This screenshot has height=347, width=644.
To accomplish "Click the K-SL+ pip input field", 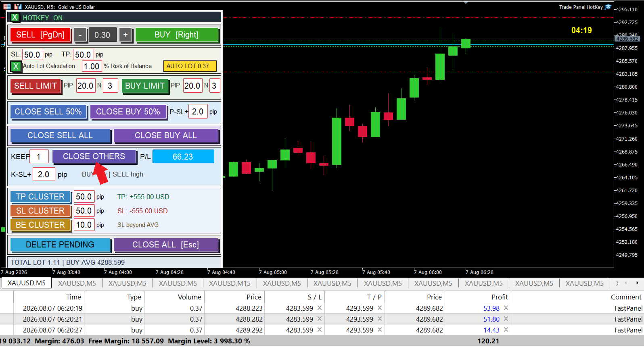I will (44, 175).
